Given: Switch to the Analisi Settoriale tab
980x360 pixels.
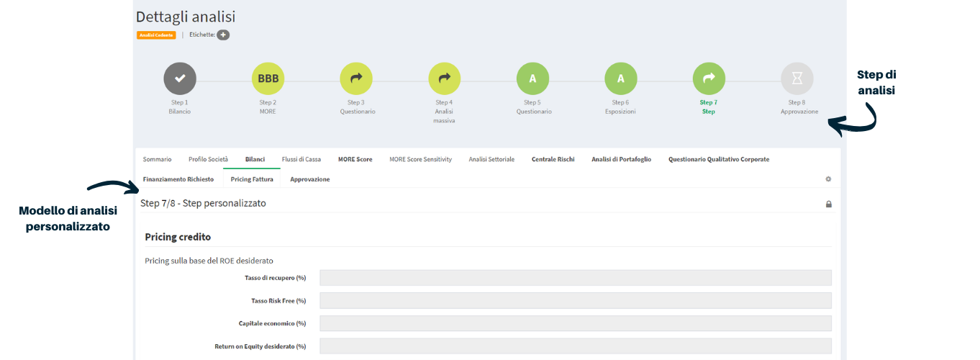Looking at the screenshot, I should [x=491, y=159].
